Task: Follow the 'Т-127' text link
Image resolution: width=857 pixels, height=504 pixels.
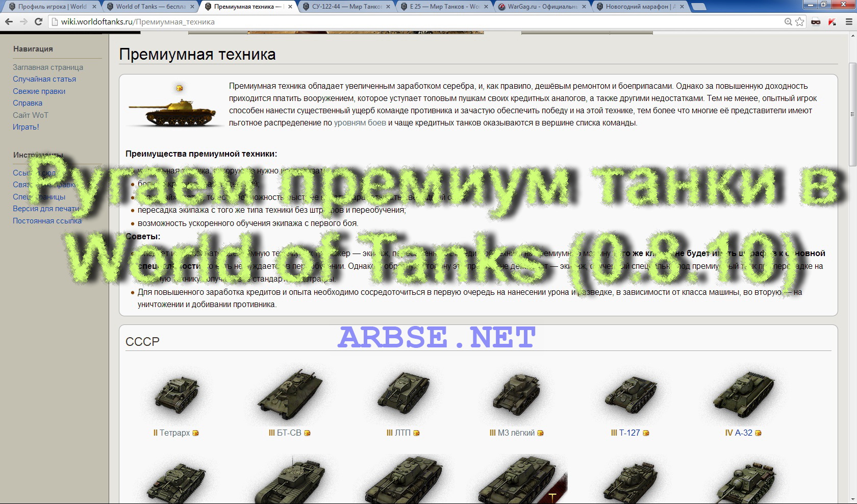Action: [629, 433]
